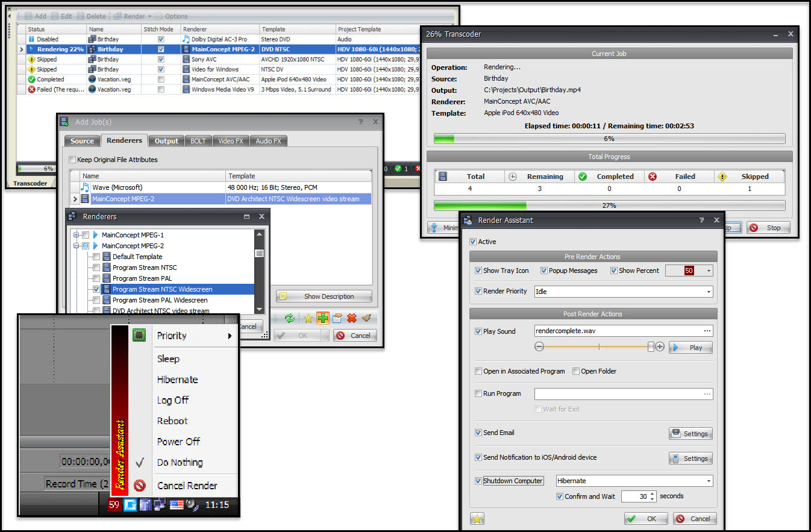
Task: Click the blue square tray icon next to 59
Action: point(130,505)
